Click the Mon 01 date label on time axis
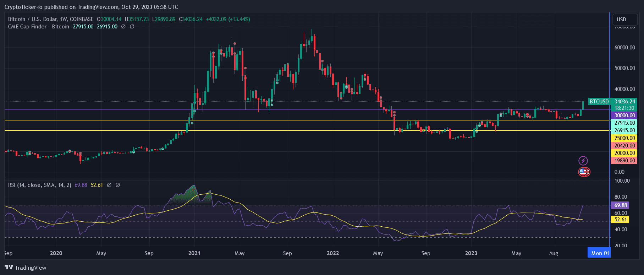Screen dimensions: 644x275 (x=600, y=253)
